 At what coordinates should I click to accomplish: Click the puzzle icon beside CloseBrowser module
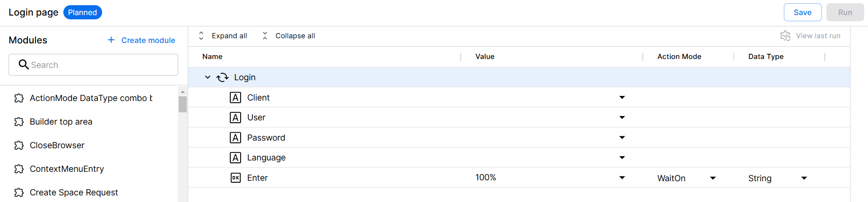coord(19,145)
